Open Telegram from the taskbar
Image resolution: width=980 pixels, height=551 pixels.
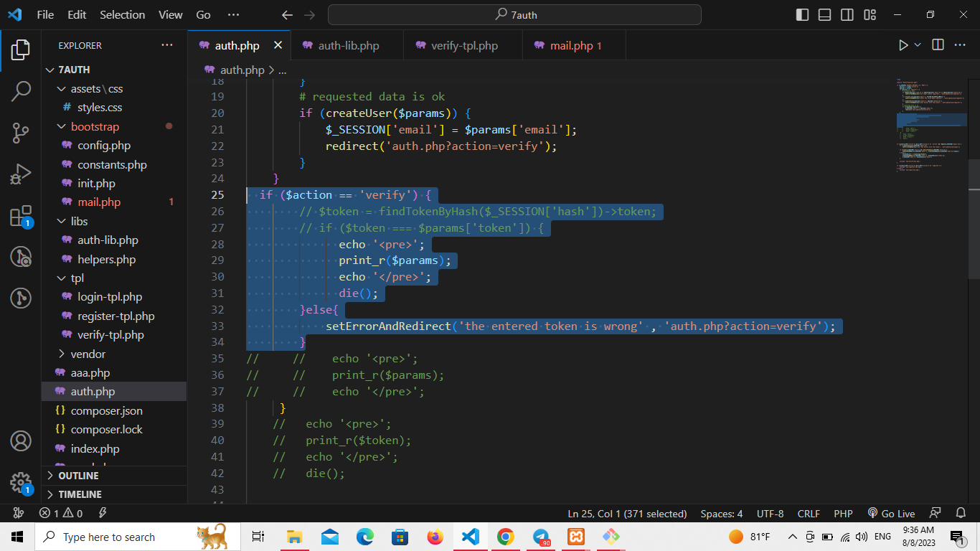click(541, 537)
